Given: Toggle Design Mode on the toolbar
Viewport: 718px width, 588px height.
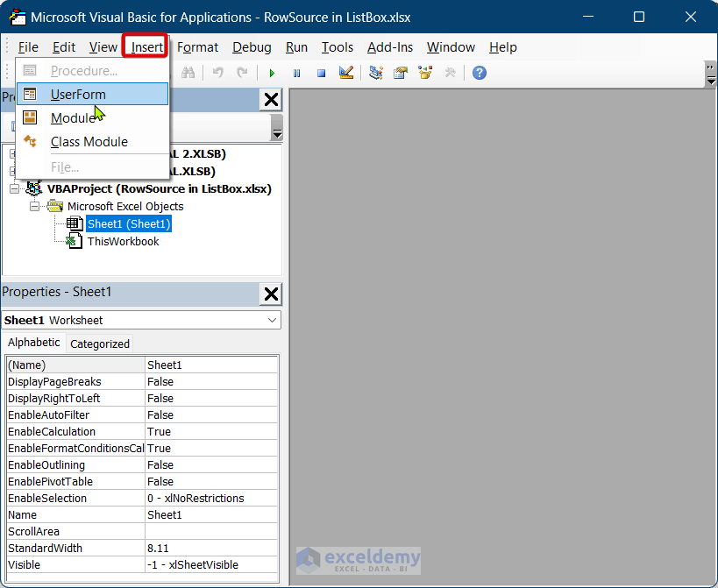Looking at the screenshot, I should [x=345, y=73].
